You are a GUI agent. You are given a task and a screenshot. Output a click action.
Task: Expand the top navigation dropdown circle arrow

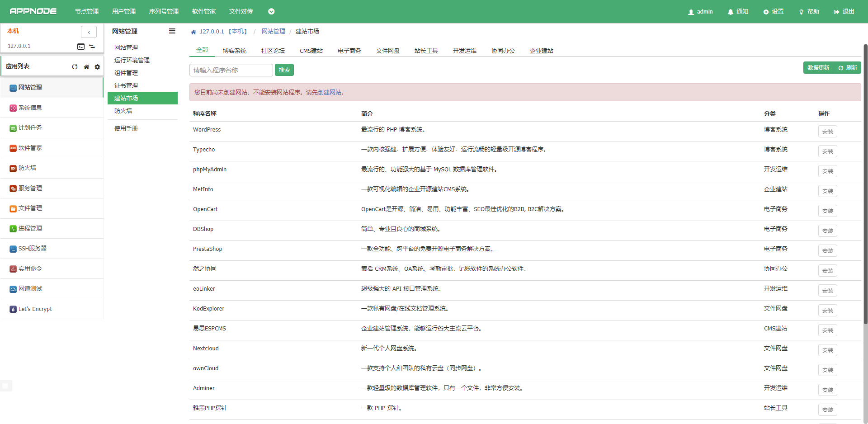pos(271,12)
